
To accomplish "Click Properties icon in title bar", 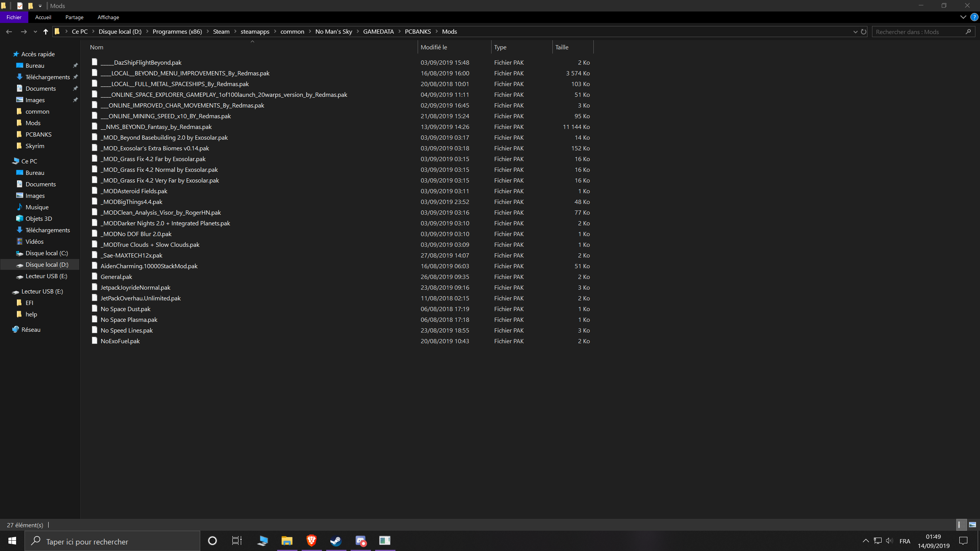I will click(20, 6).
